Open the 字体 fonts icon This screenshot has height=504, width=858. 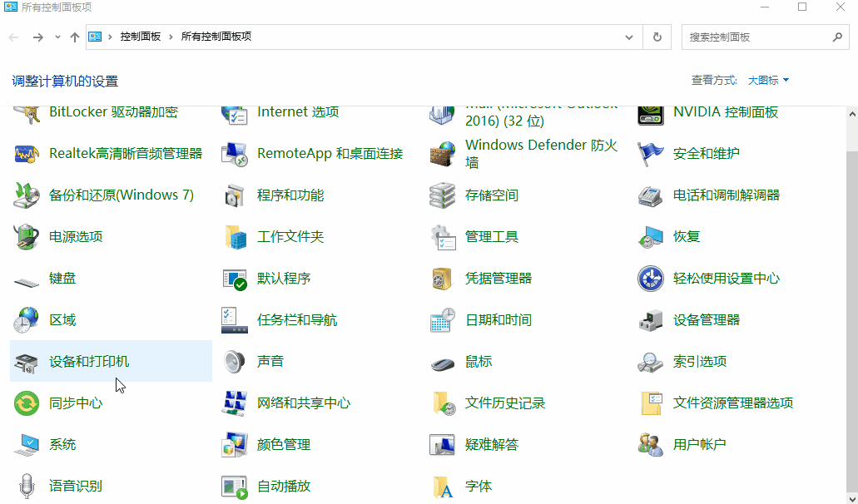(442, 486)
